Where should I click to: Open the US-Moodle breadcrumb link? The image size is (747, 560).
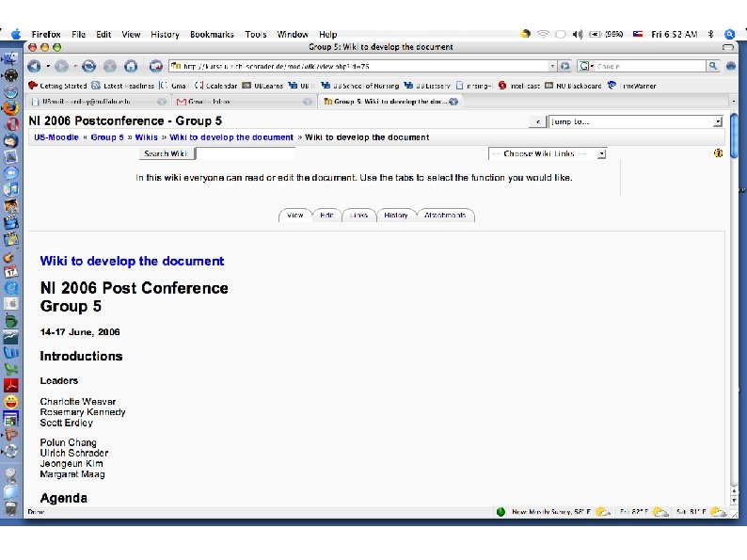coord(56,137)
